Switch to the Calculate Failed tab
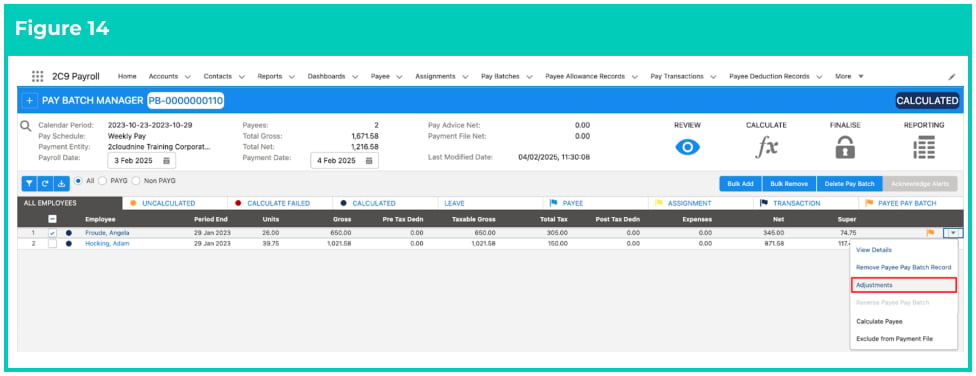The width and height of the screenshot is (976, 376). coord(280,204)
